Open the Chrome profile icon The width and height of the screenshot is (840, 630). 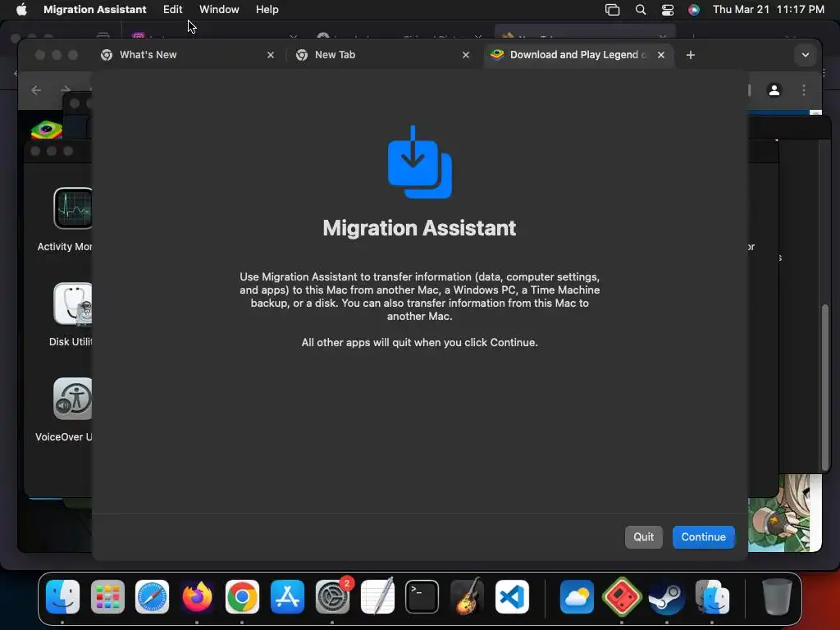point(774,90)
